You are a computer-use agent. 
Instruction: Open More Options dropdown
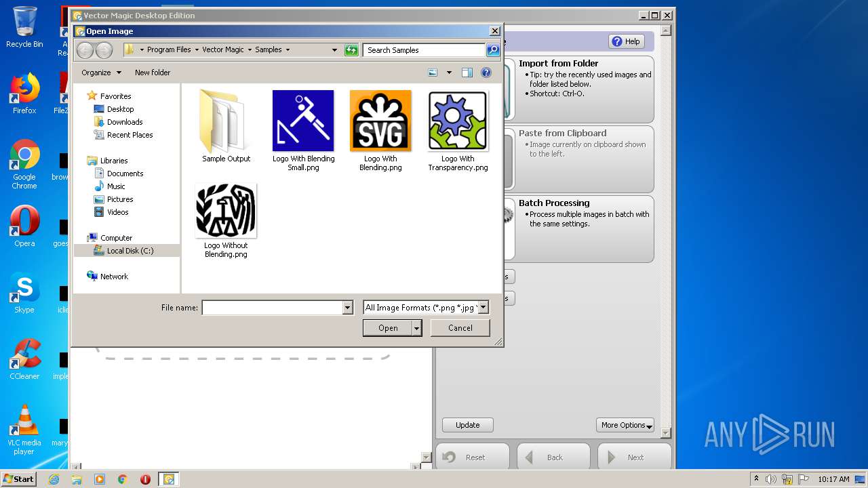pyautogui.click(x=625, y=425)
